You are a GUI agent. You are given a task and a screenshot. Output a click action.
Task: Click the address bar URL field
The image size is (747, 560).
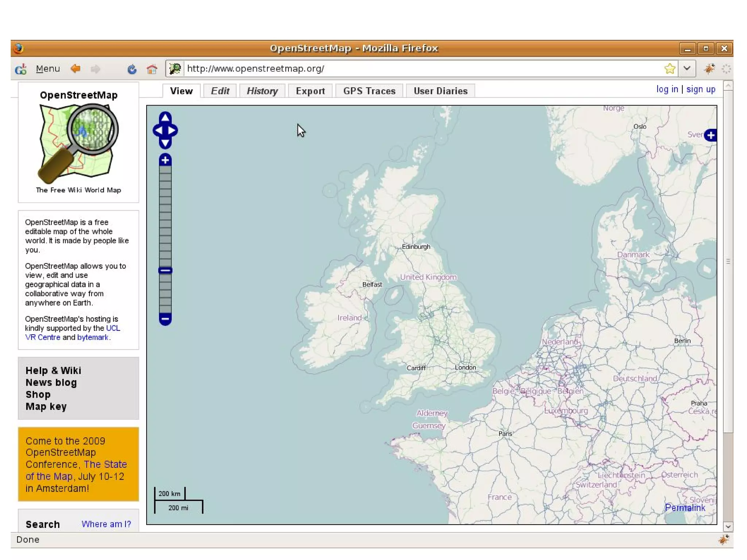coord(423,69)
